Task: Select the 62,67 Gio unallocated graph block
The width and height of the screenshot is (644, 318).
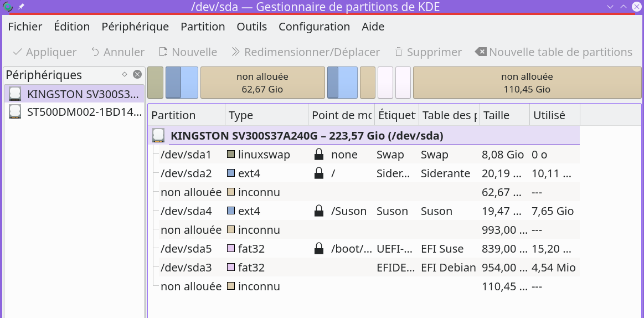Action: (262, 83)
